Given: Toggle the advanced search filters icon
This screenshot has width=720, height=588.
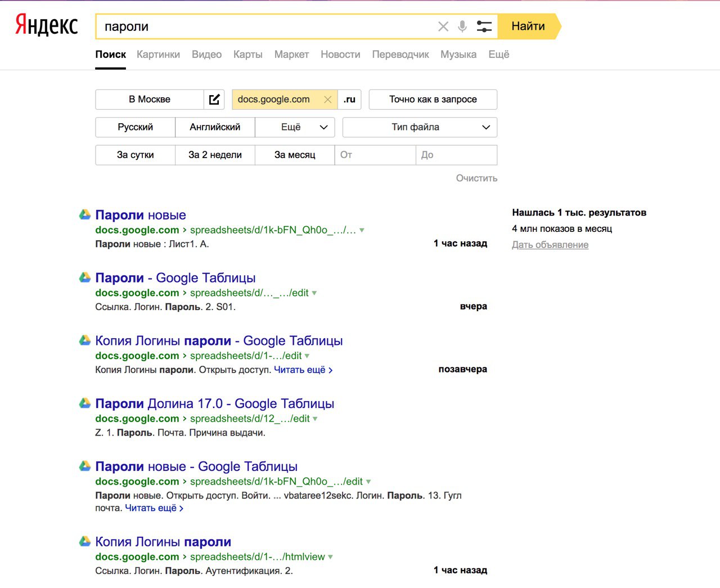Looking at the screenshot, I should [x=484, y=26].
